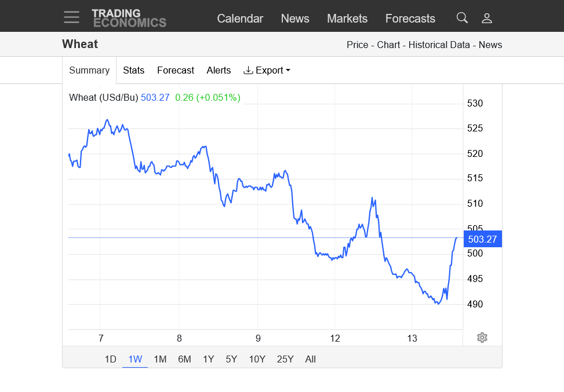Expand the Export dropdown

pyautogui.click(x=267, y=70)
